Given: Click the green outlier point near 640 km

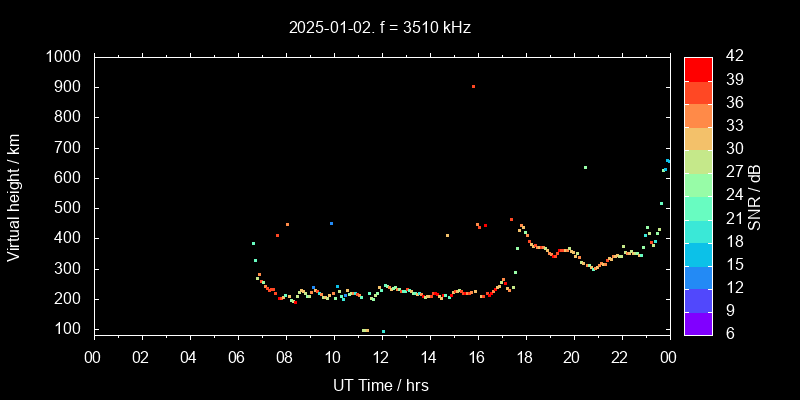Looking at the screenshot, I should [585, 167].
